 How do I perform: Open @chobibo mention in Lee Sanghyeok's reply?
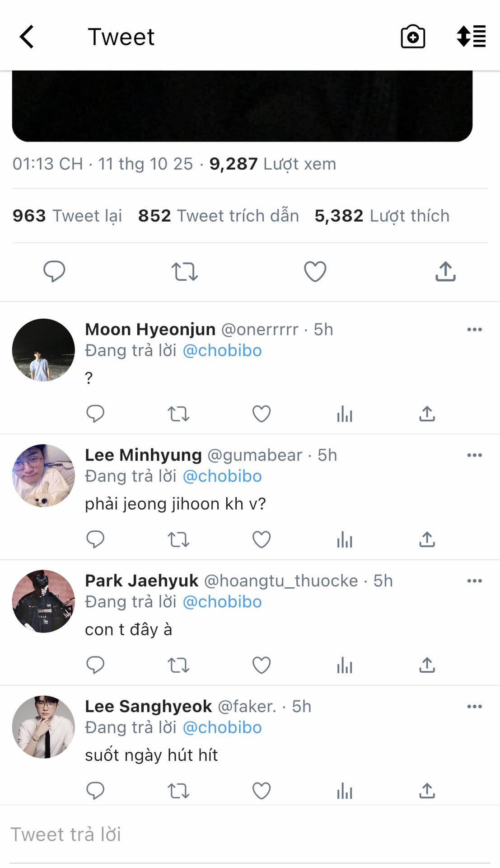point(222,727)
